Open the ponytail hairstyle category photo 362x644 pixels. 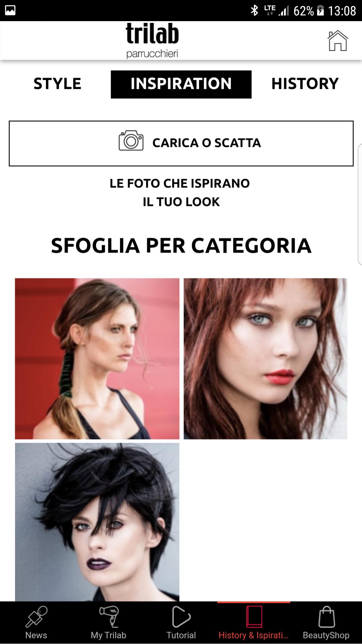pos(97,359)
